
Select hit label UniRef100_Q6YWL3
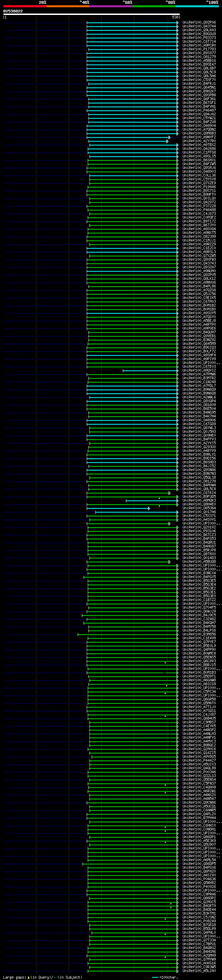click(x=199, y=428)
